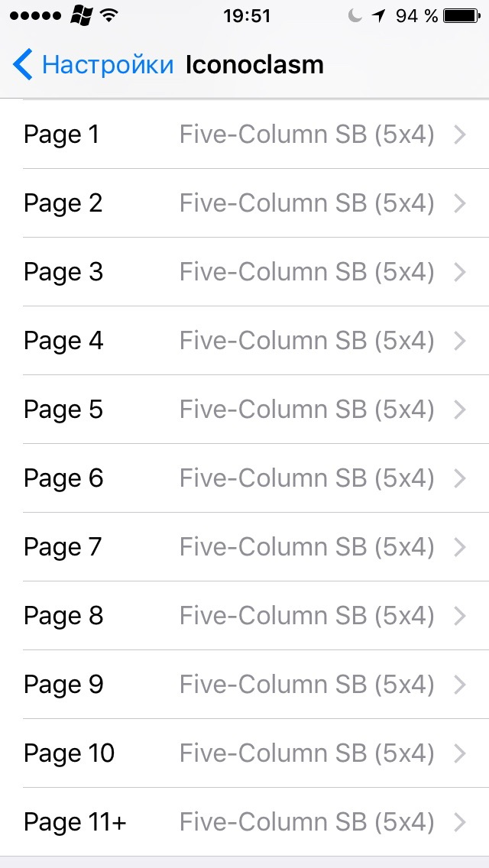Tap the Do Not Disturb moon icon
The width and height of the screenshot is (489, 868).
pos(355,16)
